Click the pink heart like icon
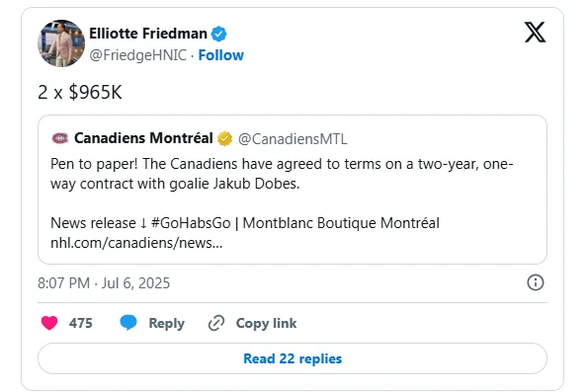Screen dimensions: 588x392 point(49,323)
